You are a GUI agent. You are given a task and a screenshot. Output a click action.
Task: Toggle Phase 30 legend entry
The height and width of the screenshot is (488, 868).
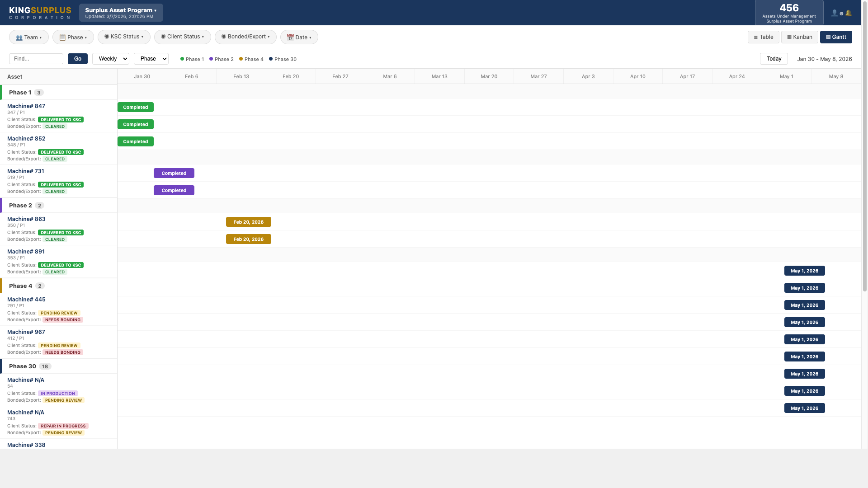point(283,59)
